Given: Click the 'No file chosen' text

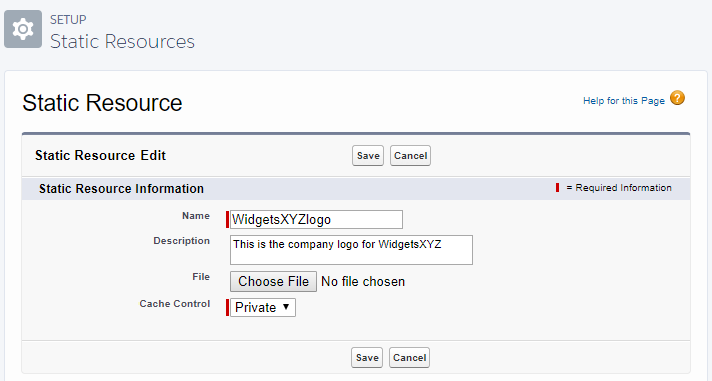Looking at the screenshot, I should 363,282.
